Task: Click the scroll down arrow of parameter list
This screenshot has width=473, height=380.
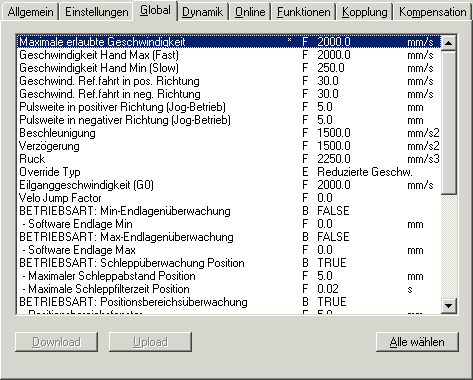Action: click(449, 306)
